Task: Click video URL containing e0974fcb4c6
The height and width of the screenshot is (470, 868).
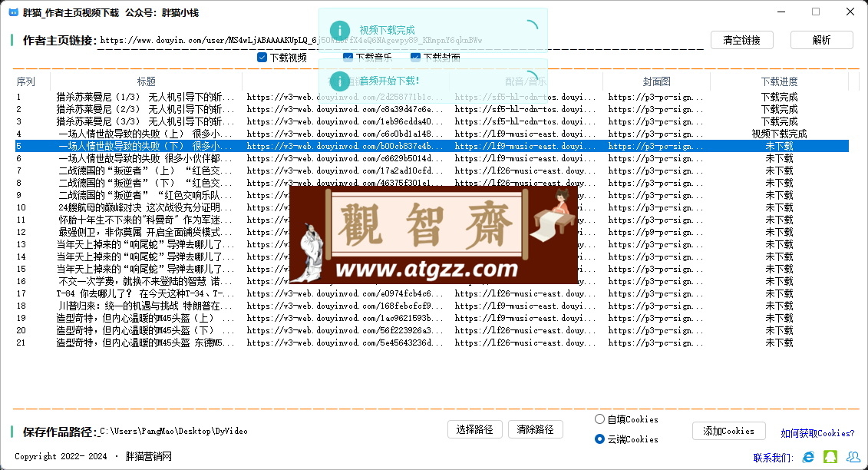Action: (x=345, y=293)
